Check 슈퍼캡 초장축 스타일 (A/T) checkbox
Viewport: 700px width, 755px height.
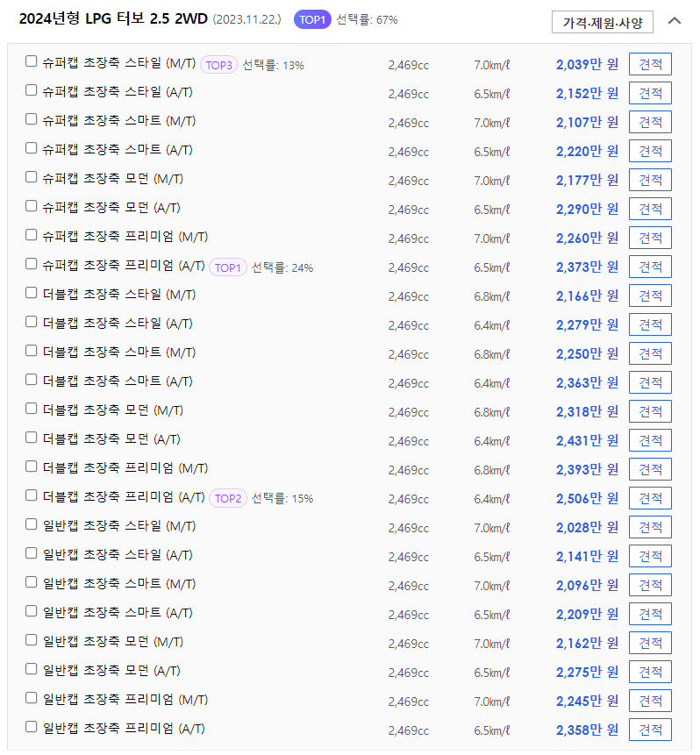(x=31, y=90)
